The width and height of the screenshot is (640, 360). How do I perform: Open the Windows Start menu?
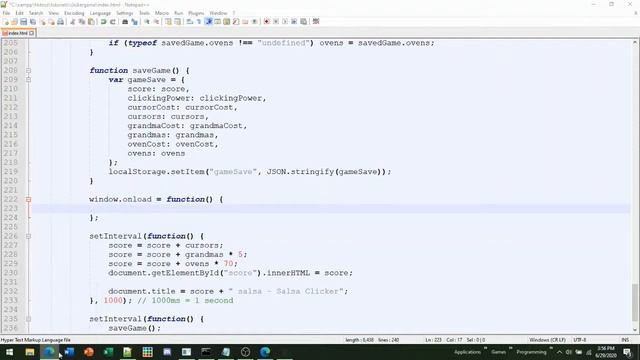pos(9,352)
